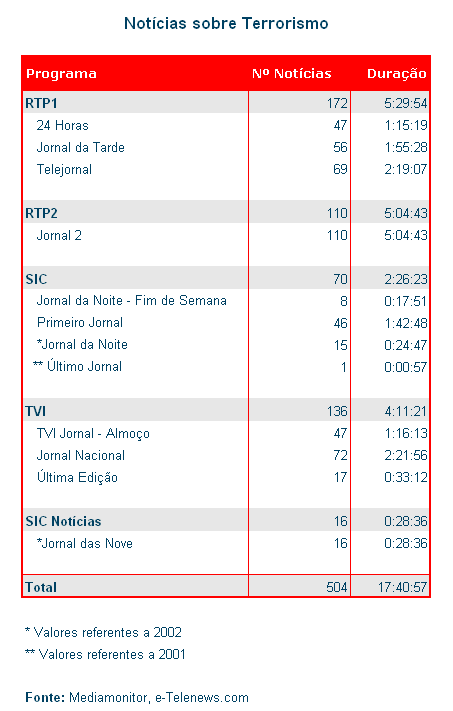The height and width of the screenshot is (711, 453).
Task: Select the Primeiro Jornal entry
Action: coord(80,322)
